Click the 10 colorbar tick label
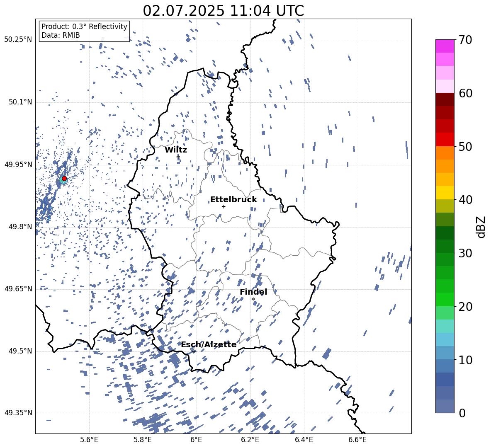The height and width of the screenshot is (448, 491). 466,359
